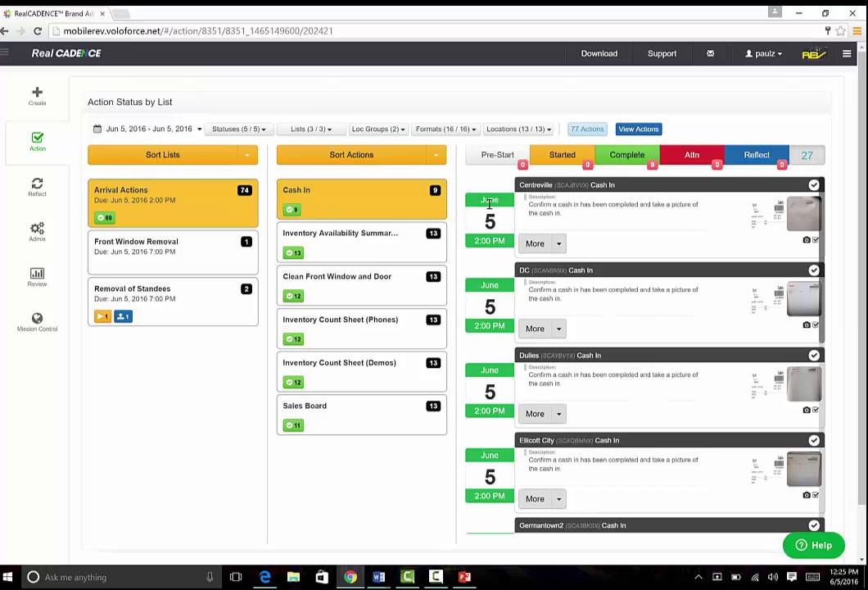This screenshot has width=868, height=590.
Task: Click the browser address bar URL
Action: tap(197, 31)
